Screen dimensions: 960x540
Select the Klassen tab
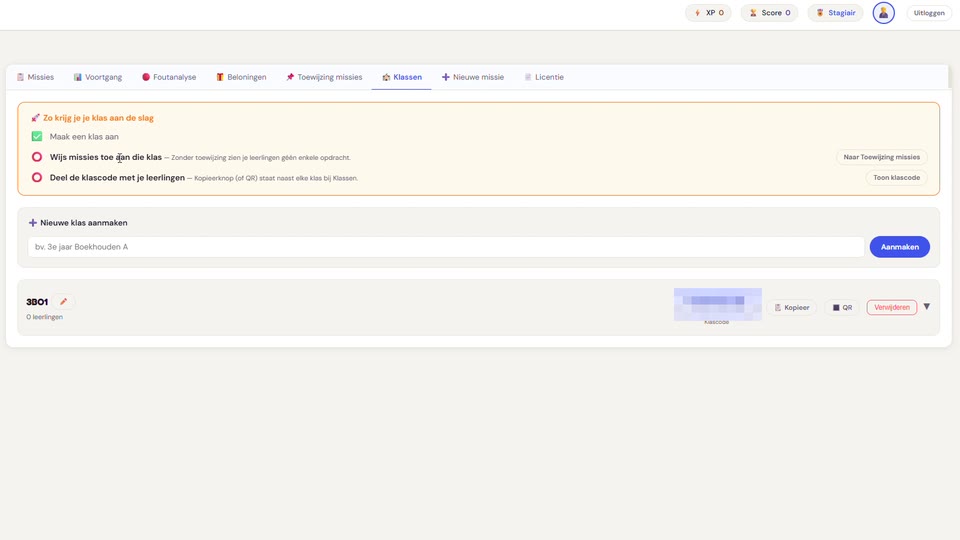click(402, 77)
